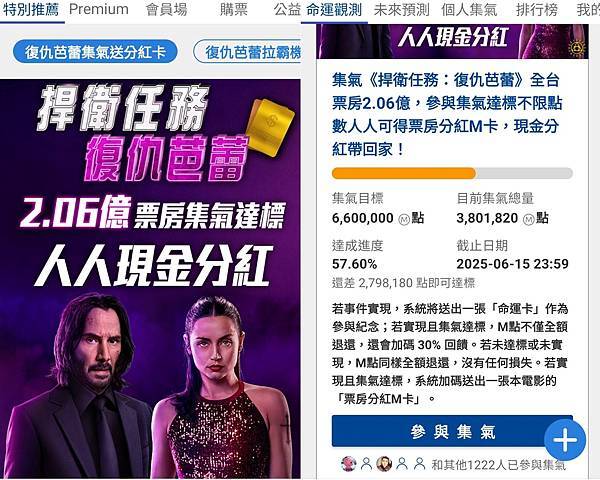Click the blue plus floating button
The height and width of the screenshot is (480, 600).
pyautogui.click(x=565, y=439)
